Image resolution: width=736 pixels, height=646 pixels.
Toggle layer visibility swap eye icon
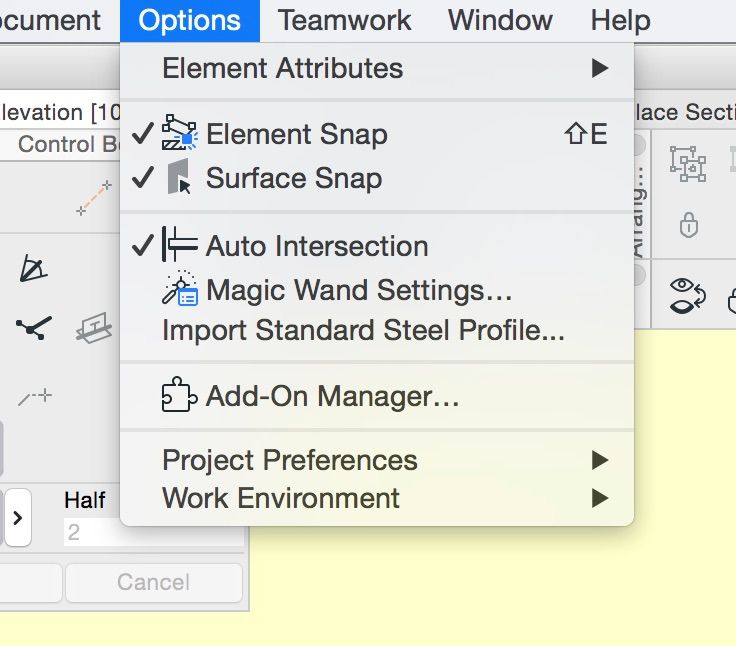tap(689, 296)
